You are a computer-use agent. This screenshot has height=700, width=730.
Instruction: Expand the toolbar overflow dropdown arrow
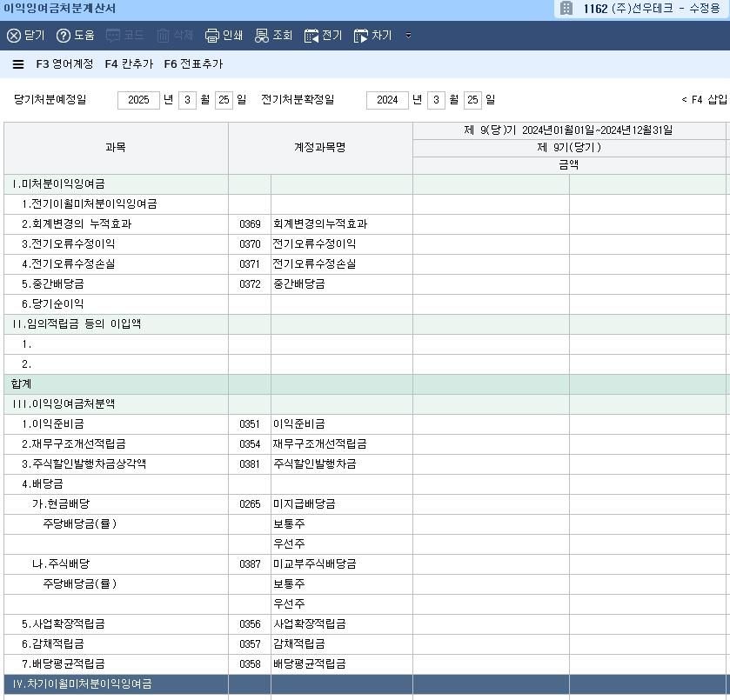(409, 36)
